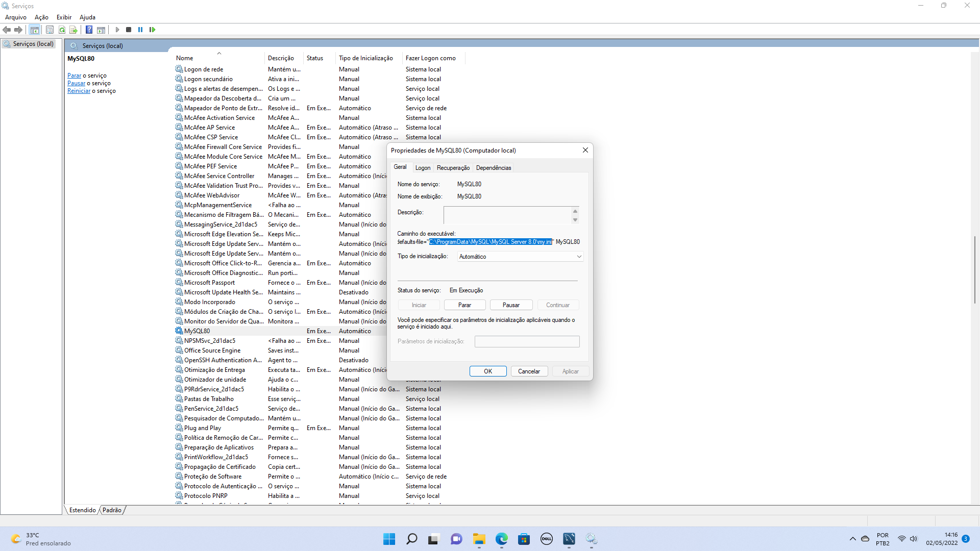Viewport: 980px width, 551px height.
Task: Click the Pausar button in the dialog
Action: click(511, 305)
